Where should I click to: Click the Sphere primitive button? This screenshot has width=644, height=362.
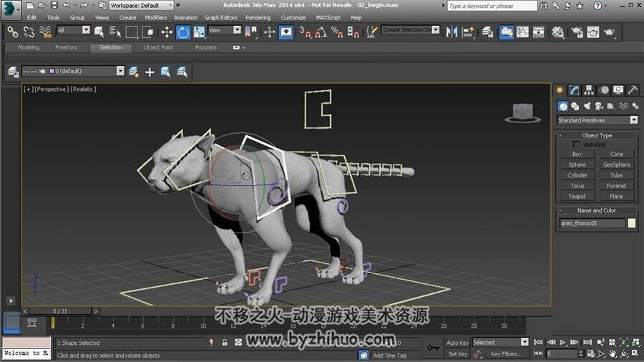pos(577,165)
